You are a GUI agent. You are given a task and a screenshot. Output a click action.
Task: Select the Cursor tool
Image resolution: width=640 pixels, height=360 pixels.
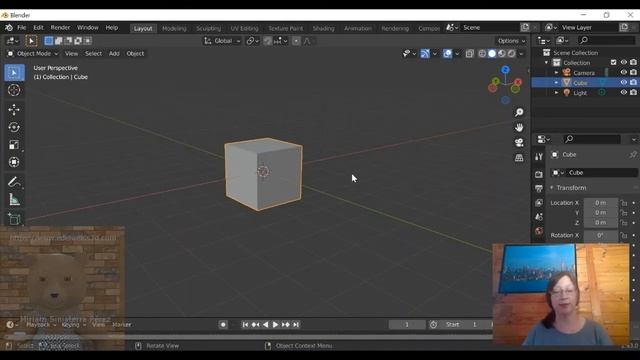14,90
